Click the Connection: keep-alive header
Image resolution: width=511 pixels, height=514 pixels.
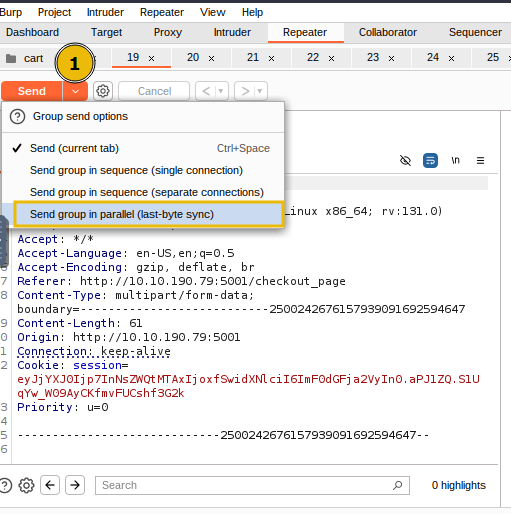tap(94, 351)
